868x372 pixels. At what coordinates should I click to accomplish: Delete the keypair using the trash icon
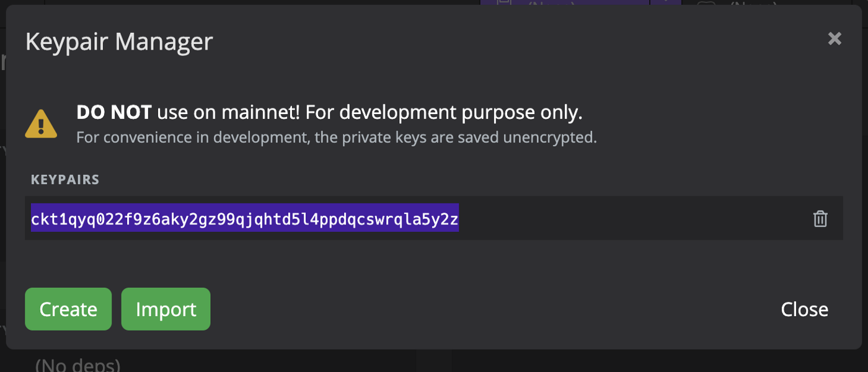pyautogui.click(x=820, y=218)
